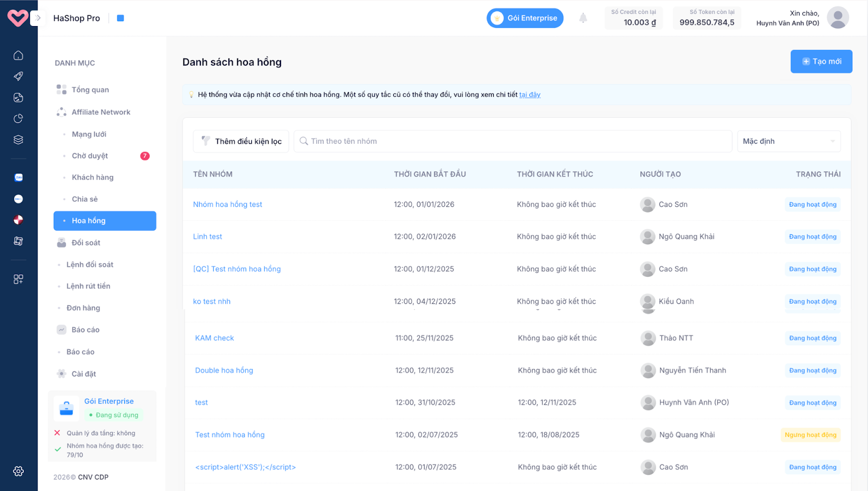Click Thêm điều kiện lọc filter button
The width and height of the screenshot is (868, 491).
click(x=241, y=142)
